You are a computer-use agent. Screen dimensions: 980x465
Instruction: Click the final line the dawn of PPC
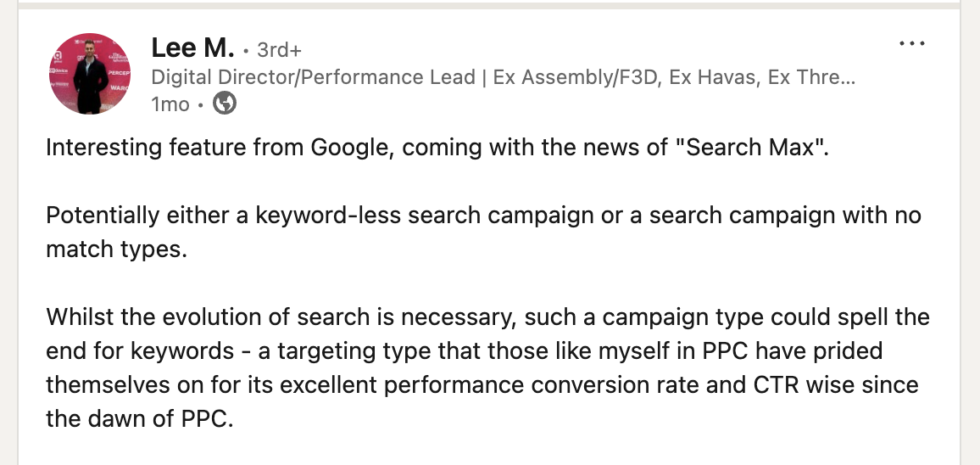click(139, 418)
